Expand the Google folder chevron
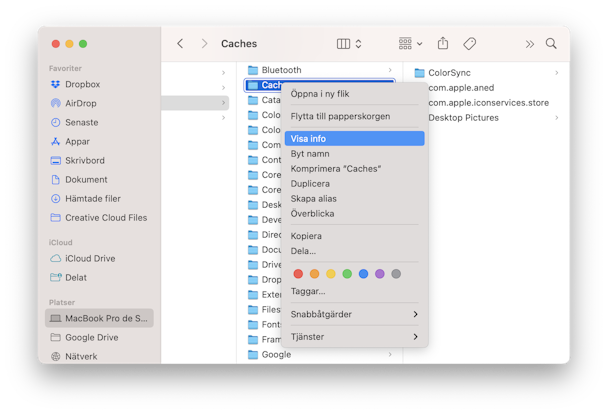This screenshot has height=414, width=608. tap(390, 354)
